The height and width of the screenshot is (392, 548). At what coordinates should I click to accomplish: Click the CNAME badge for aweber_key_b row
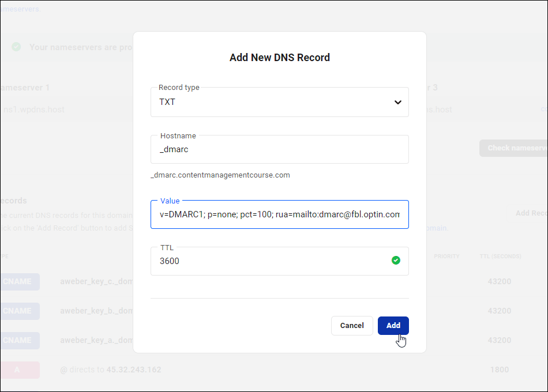coord(20,311)
